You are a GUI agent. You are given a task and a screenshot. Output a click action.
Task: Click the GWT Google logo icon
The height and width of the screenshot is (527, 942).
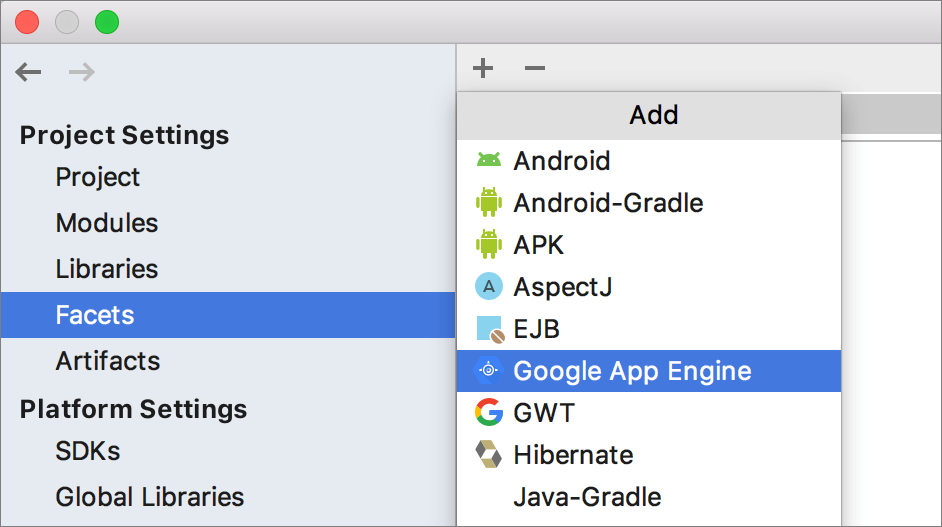[x=488, y=412]
